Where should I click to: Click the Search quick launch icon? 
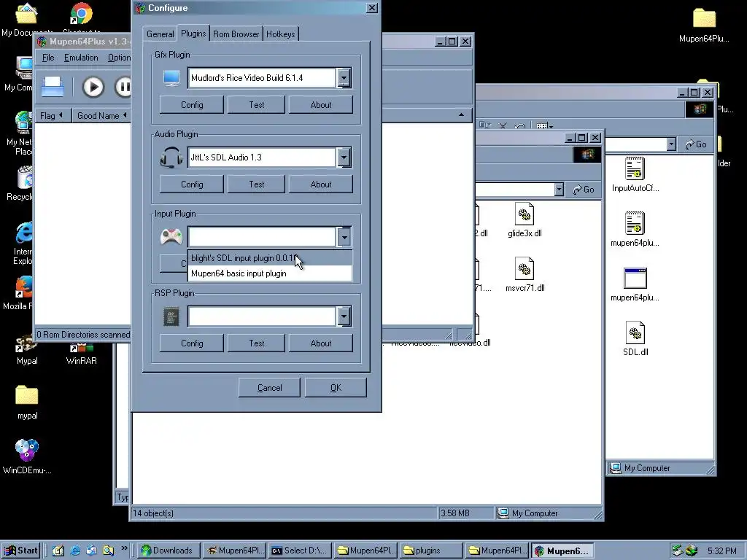pyautogui.click(x=109, y=551)
